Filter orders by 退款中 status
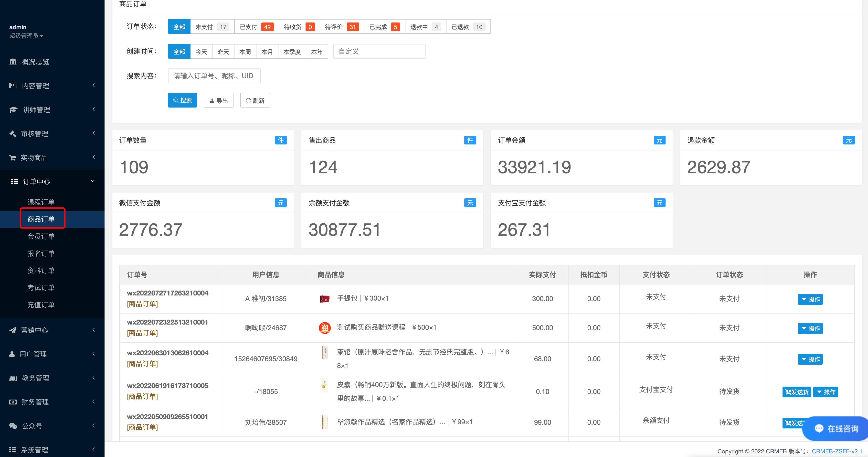This screenshot has width=868, height=457. click(426, 27)
